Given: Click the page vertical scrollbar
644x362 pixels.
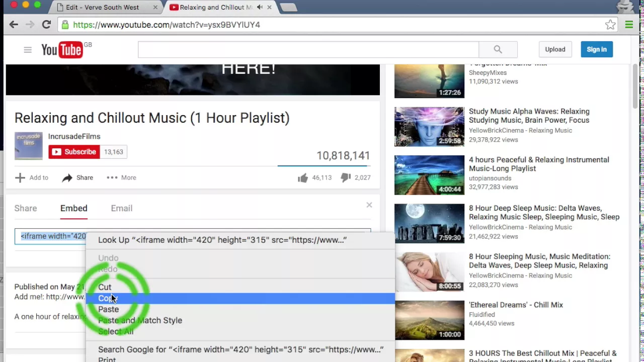Looking at the screenshot, I should (x=635, y=85).
